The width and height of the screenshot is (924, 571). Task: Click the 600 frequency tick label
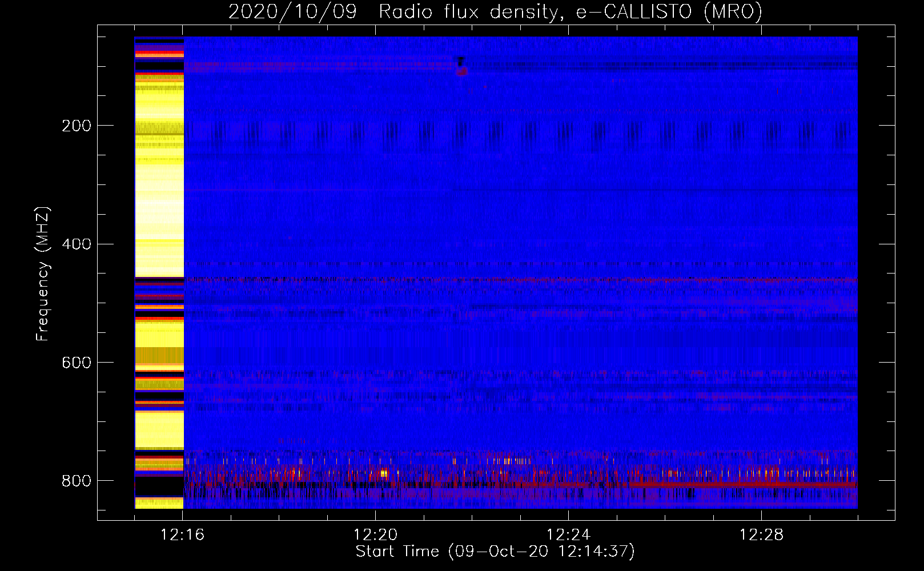(x=77, y=363)
